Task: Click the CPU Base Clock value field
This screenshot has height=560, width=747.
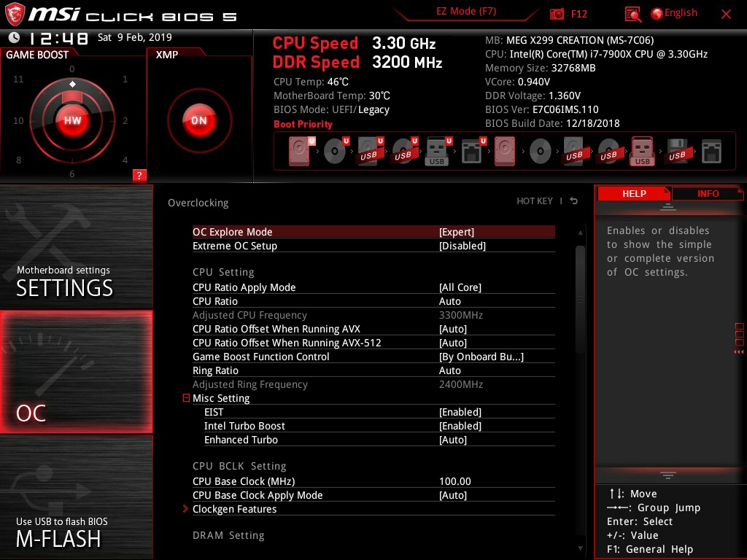Action: [x=455, y=481]
